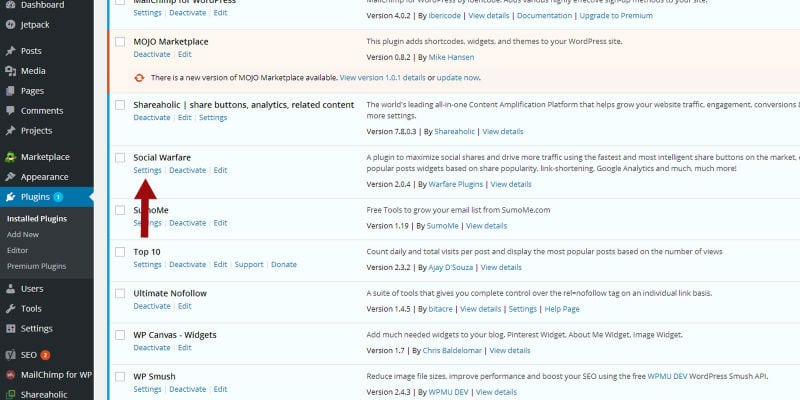Open the Jetpack sidebar icon

(10, 24)
